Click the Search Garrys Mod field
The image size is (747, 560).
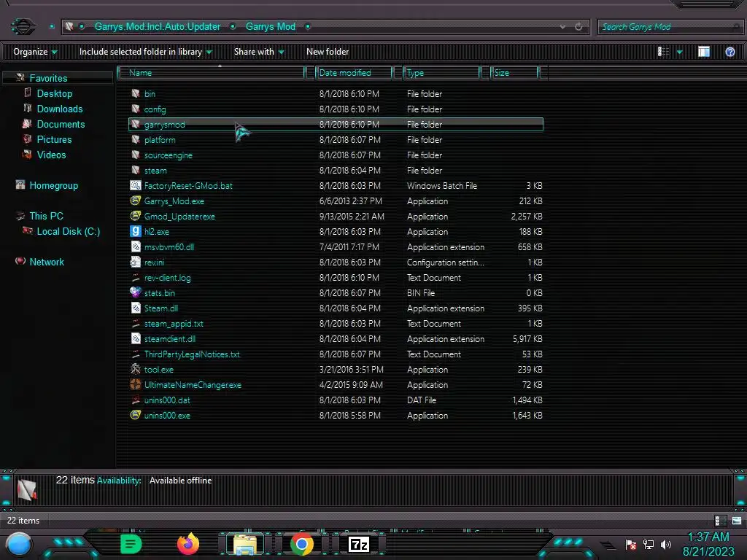(x=670, y=27)
